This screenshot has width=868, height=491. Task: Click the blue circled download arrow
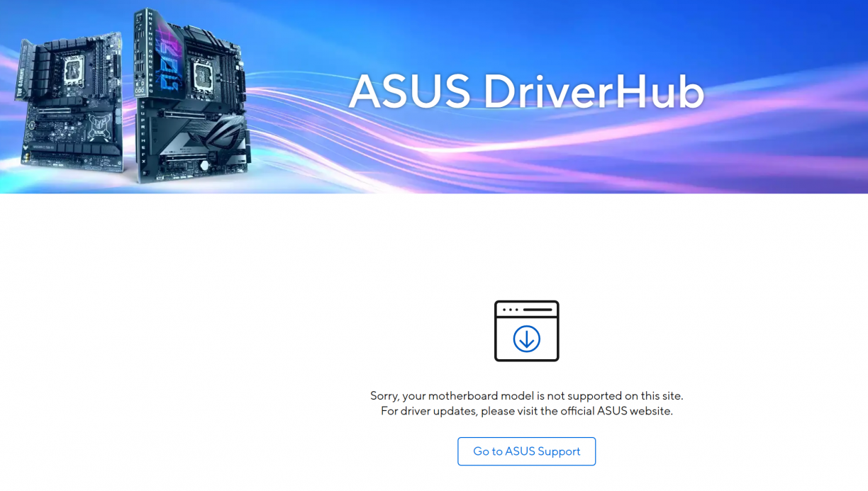(x=526, y=339)
